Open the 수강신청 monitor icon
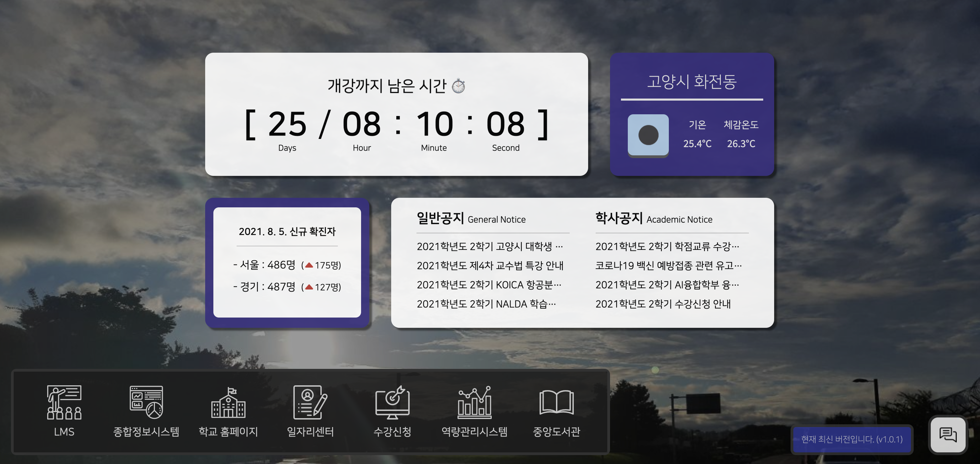This screenshot has width=980, height=464. coord(392,402)
